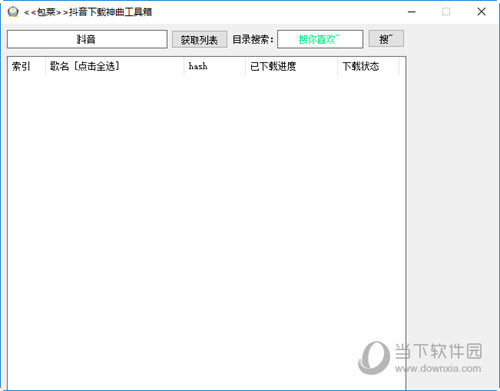Minimize the 抖音下载神曲工具箱 window
The height and width of the screenshot is (391, 500).
click(x=412, y=12)
